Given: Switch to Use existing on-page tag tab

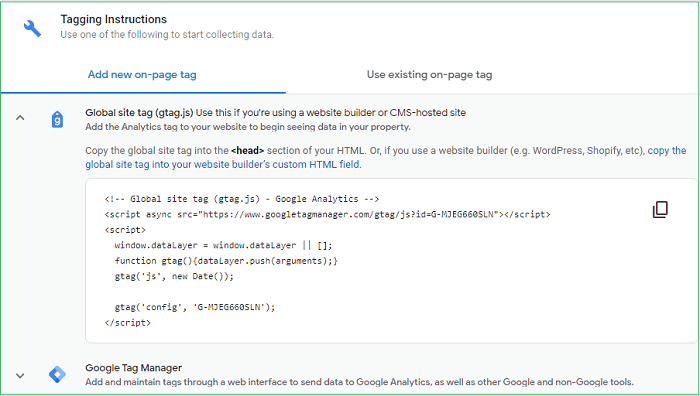Looking at the screenshot, I should click(x=429, y=75).
